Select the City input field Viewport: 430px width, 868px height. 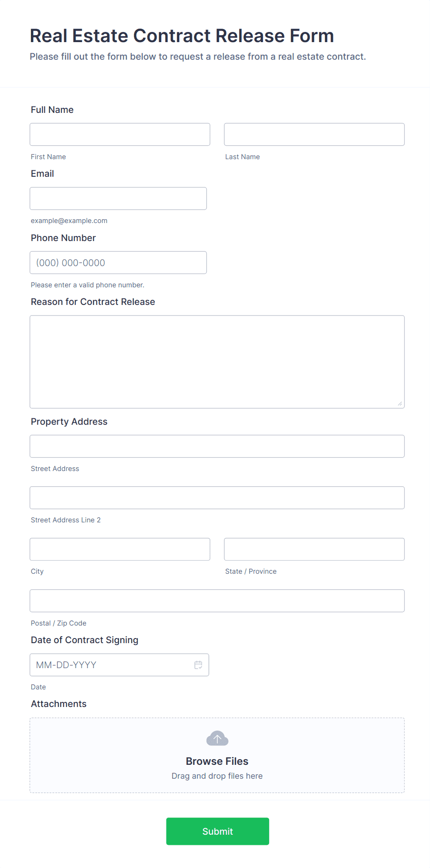120,549
